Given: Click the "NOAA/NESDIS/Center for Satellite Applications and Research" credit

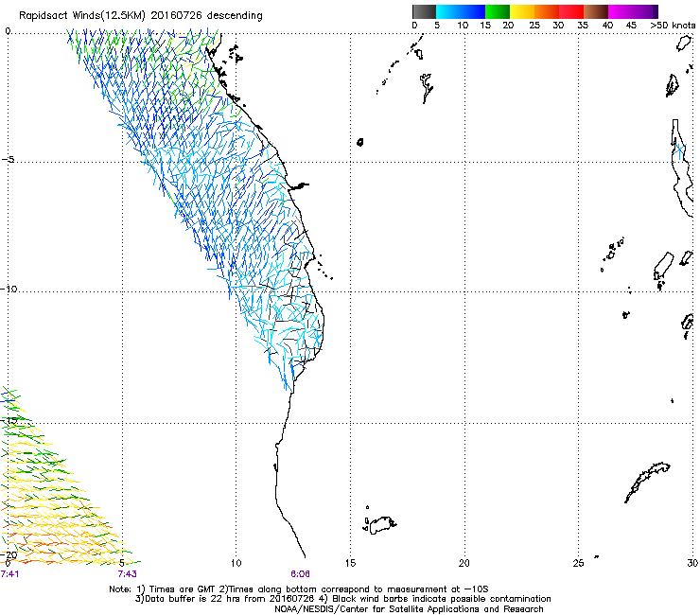Looking at the screenshot, I should pyautogui.click(x=409, y=609).
